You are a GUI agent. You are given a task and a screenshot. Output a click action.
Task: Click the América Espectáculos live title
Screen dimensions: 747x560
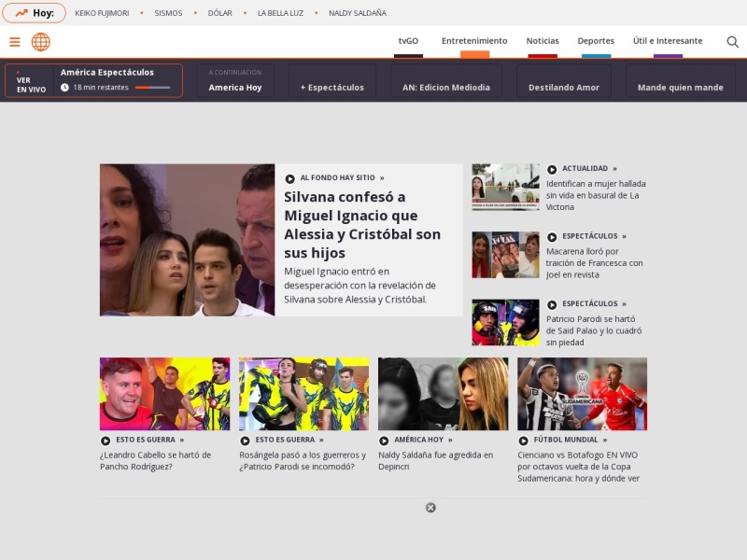(107, 73)
